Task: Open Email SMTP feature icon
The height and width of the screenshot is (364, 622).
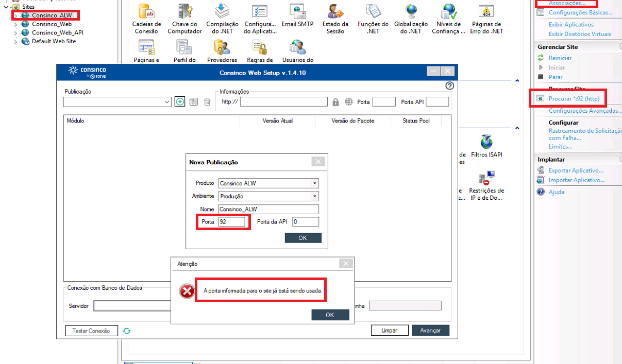Action: 297,11
